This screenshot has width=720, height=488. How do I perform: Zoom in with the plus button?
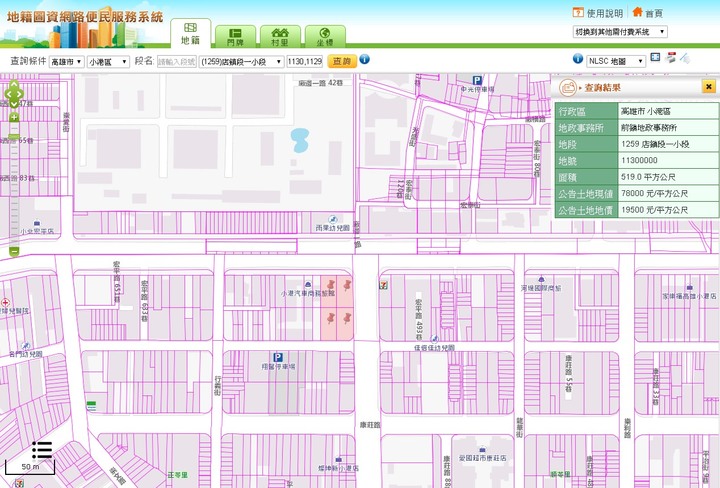click(x=14, y=118)
